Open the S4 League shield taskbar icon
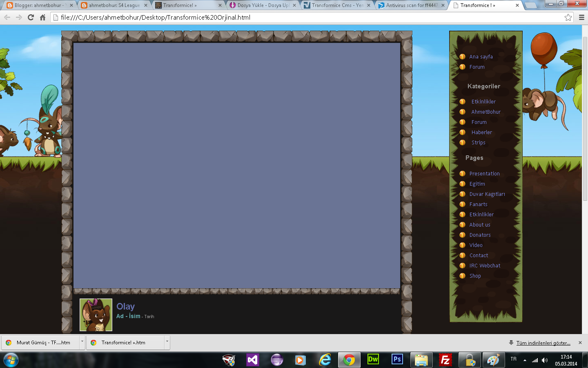The image size is (588, 368). point(229,360)
